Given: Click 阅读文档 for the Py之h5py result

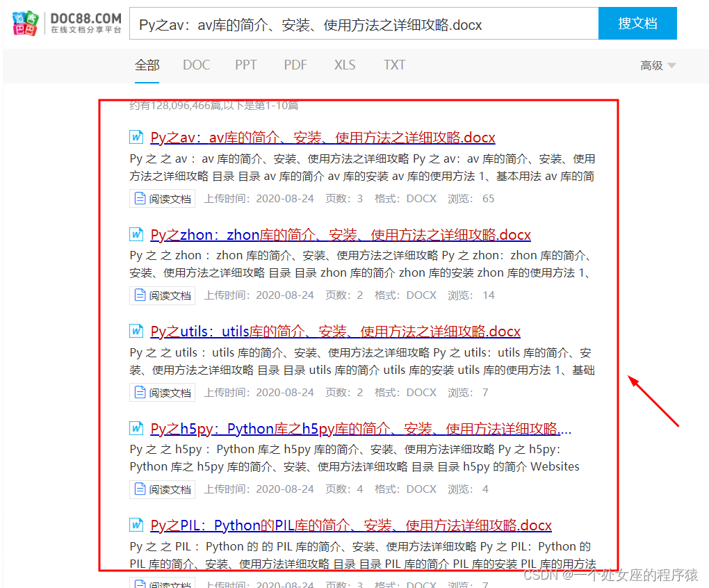Looking at the screenshot, I should (163, 489).
